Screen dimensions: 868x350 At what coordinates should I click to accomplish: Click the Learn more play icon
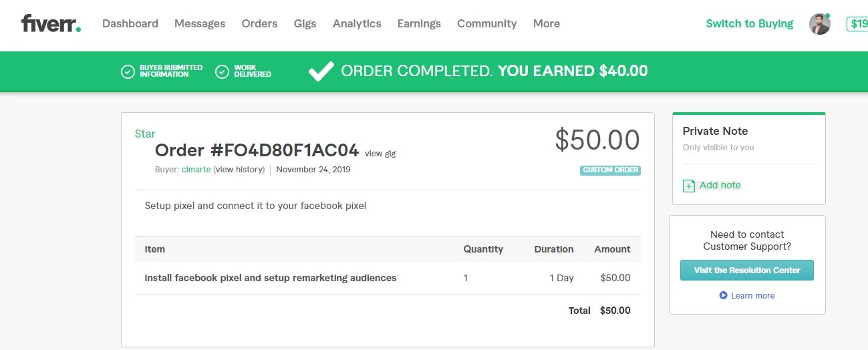click(723, 295)
